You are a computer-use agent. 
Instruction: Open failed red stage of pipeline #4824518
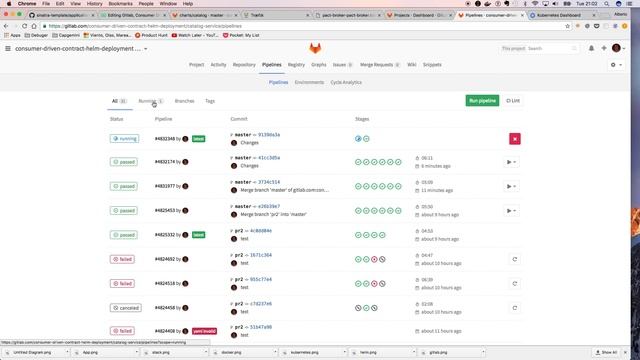[x=374, y=284]
